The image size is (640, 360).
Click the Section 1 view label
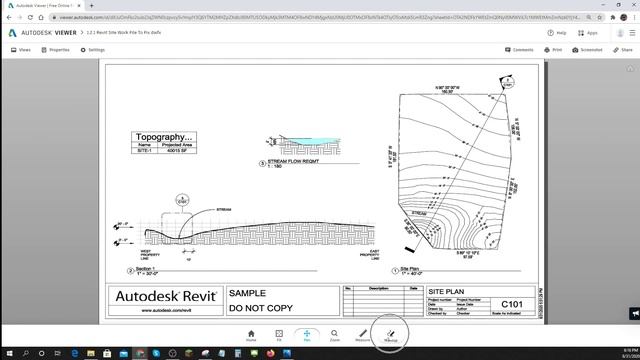point(145,269)
